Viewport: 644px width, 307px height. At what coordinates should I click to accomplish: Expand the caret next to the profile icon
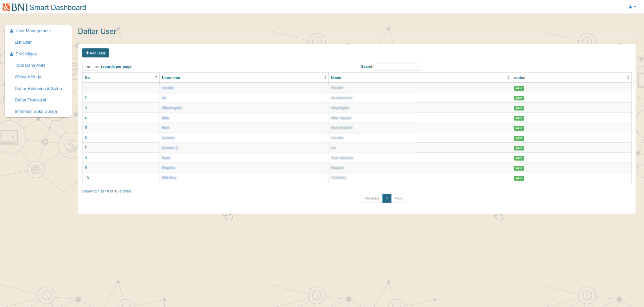(x=634, y=6)
